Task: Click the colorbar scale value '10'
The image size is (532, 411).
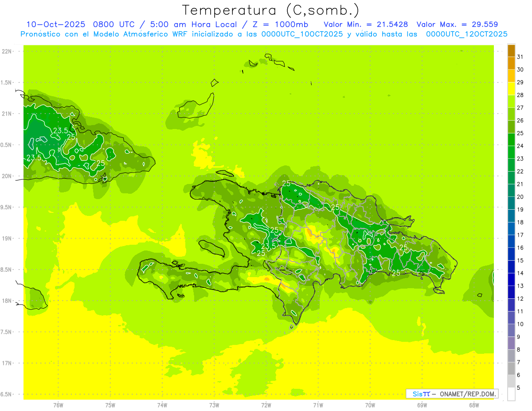Action: [520, 324]
